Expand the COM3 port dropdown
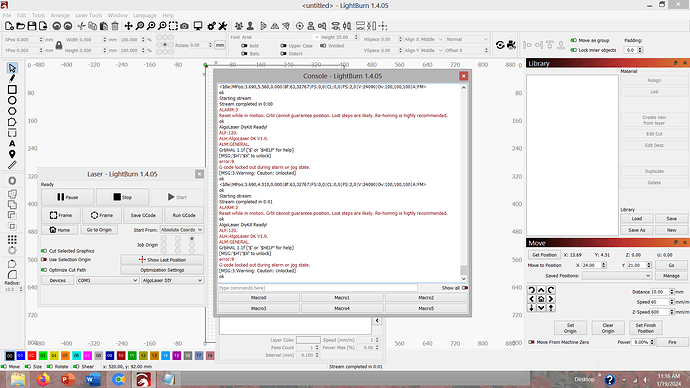 (107, 280)
